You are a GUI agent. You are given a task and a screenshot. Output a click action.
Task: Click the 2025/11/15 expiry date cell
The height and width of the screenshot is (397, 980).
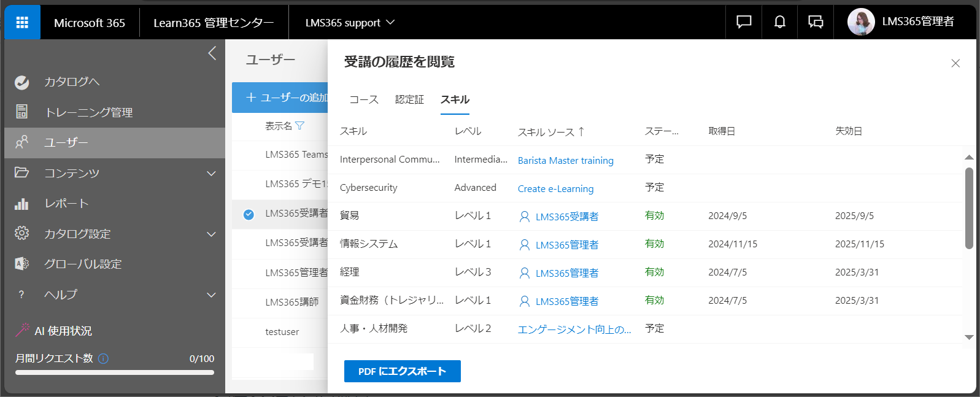point(859,244)
